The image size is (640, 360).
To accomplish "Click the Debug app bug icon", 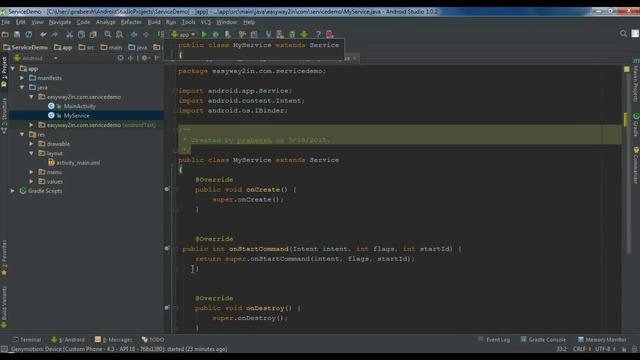I will [x=216, y=34].
